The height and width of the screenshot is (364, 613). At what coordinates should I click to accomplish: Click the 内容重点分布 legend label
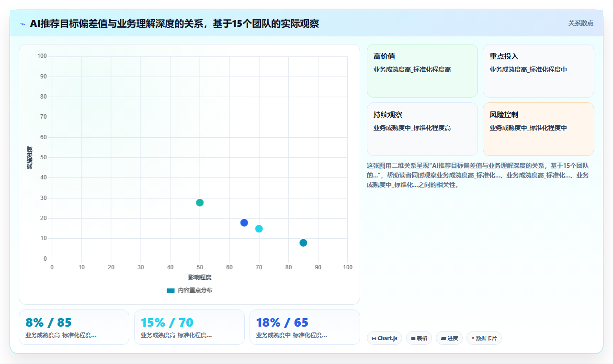(x=195, y=290)
